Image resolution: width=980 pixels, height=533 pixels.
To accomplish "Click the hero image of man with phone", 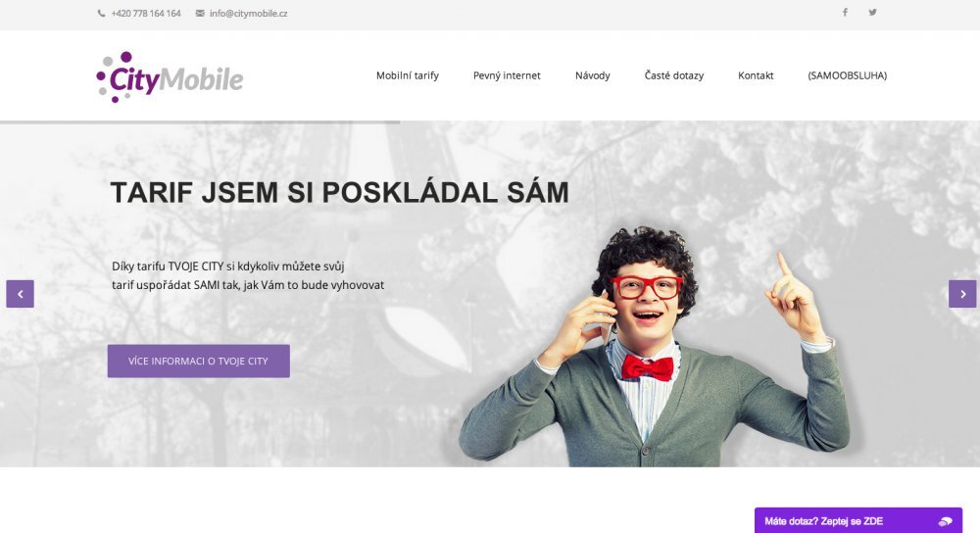I will 653,347.
